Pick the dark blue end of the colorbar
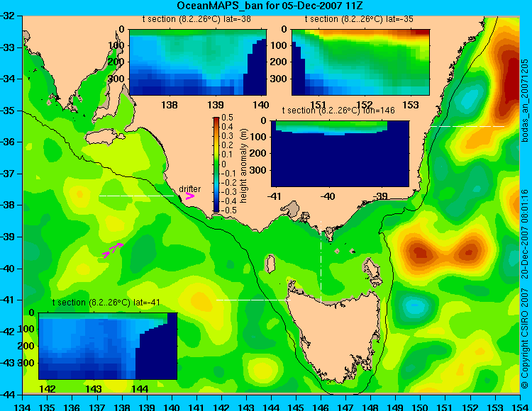The image size is (532, 411). tap(216, 208)
